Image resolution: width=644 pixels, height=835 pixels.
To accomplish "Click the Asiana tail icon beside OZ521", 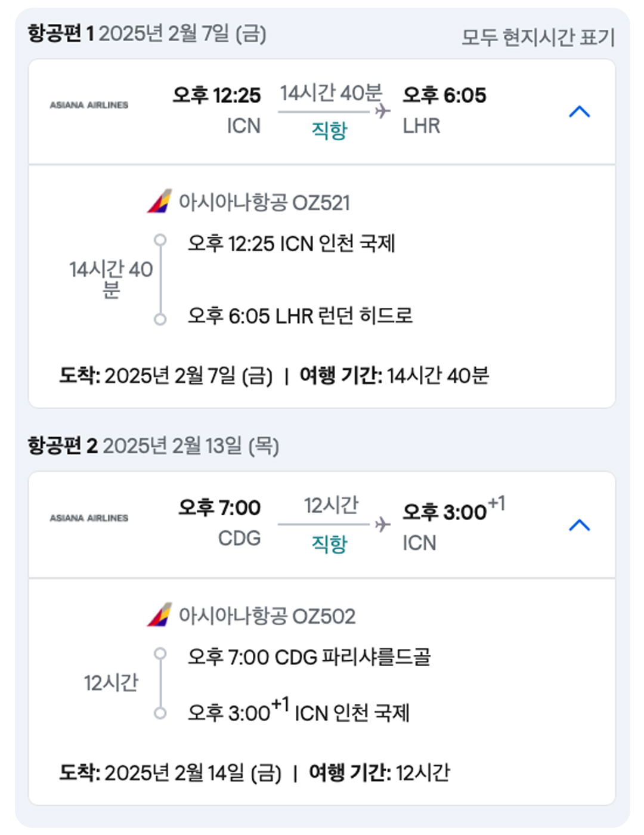I will [159, 201].
